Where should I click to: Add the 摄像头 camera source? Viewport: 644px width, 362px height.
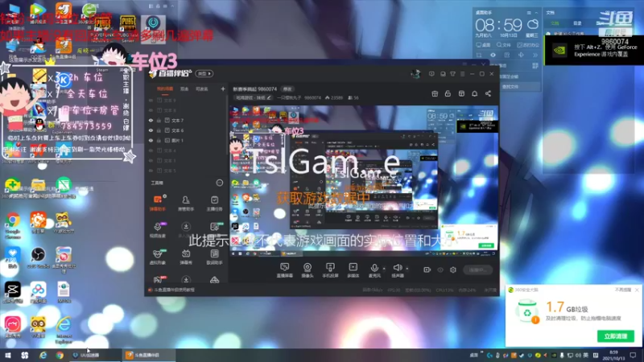[x=308, y=270]
